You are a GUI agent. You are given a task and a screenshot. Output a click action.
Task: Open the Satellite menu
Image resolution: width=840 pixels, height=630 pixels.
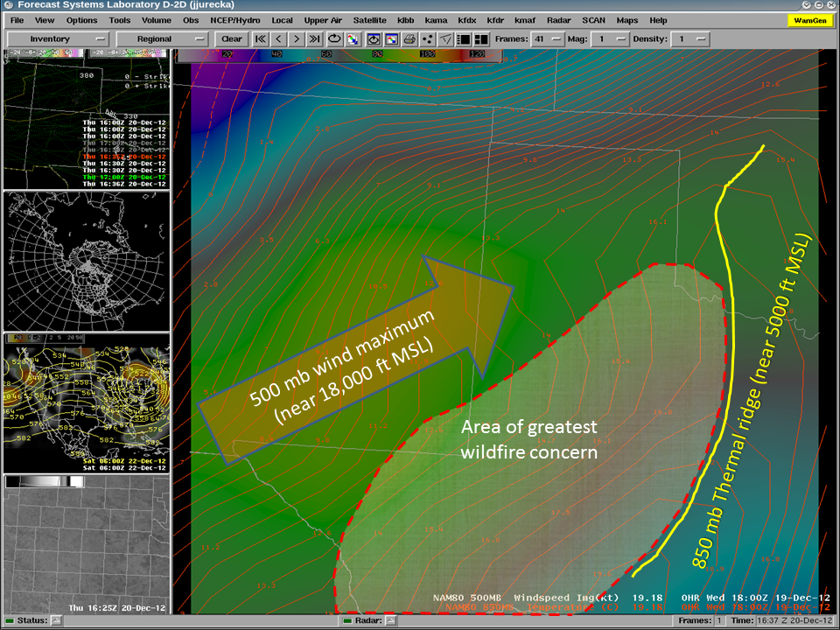(x=369, y=20)
